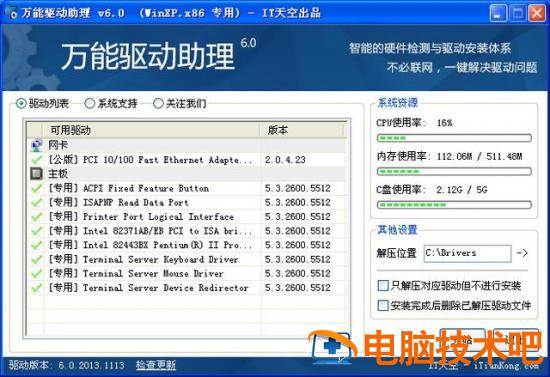Select the 关注我们 radio button
This screenshot has height=377, width=550.
coord(158,103)
